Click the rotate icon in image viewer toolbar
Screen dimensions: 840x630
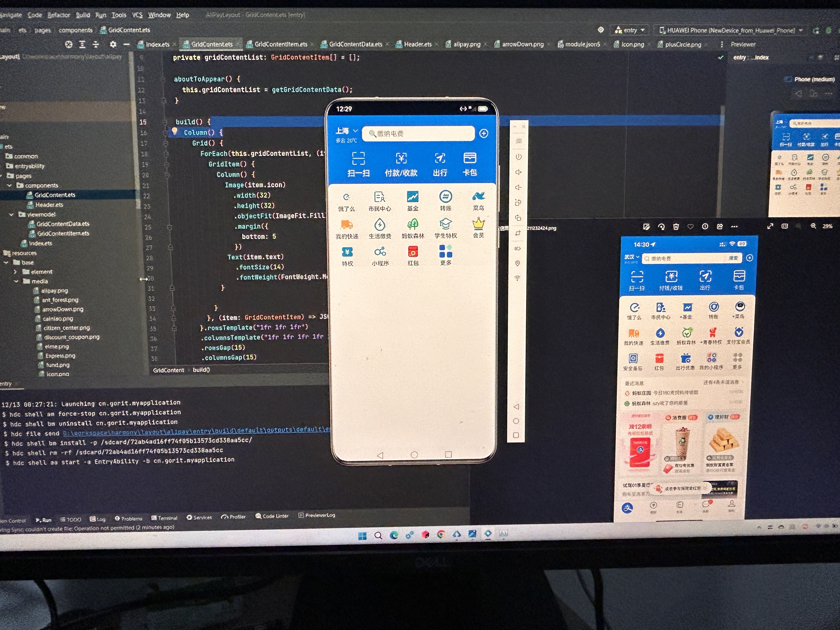point(661,227)
